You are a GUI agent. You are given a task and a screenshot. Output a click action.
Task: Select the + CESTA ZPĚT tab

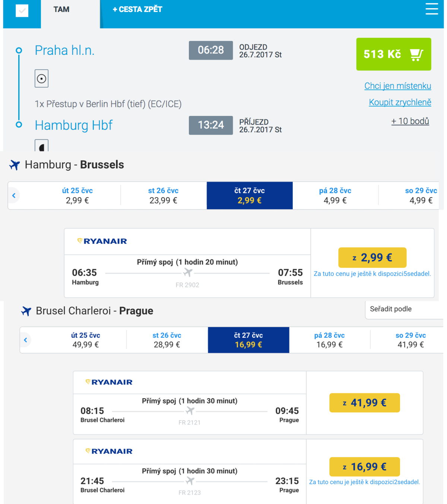click(x=137, y=10)
